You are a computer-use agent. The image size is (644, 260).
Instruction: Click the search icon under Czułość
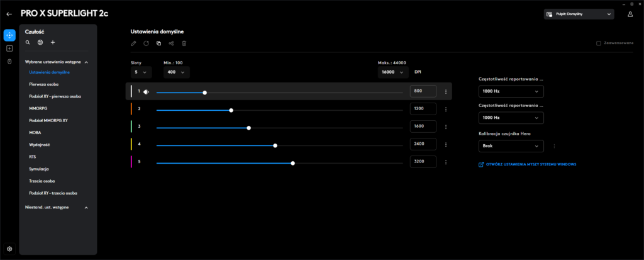(x=28, y=43)
